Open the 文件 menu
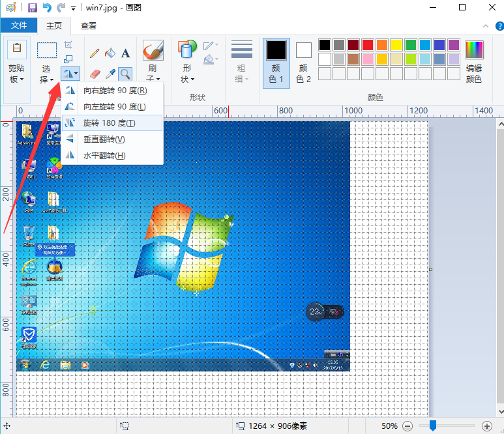This screenshot has height=434, width=504. (x=19, y=25)
